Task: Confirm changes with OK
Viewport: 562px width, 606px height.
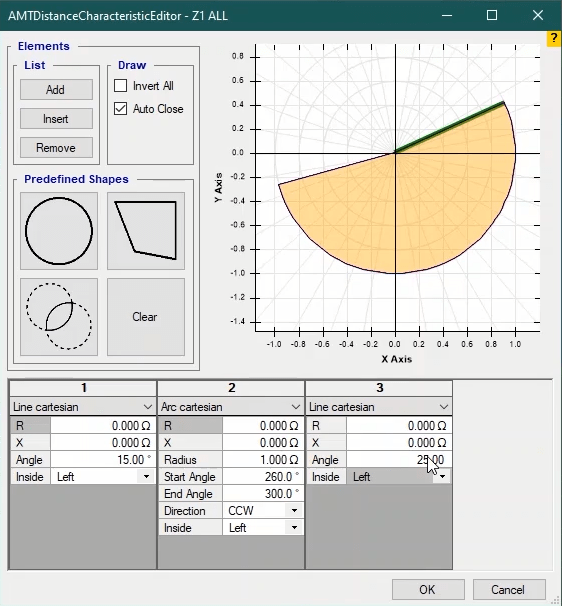Action: (428, 589)
